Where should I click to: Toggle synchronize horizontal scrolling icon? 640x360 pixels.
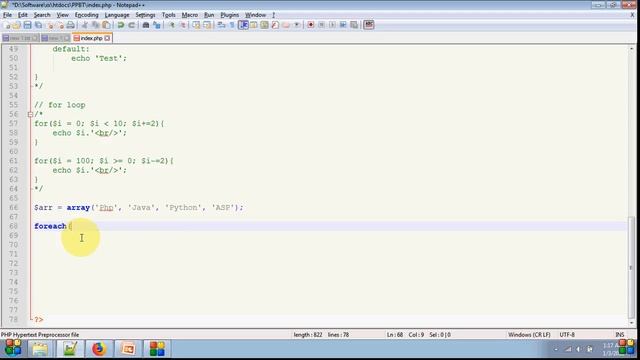207,25
